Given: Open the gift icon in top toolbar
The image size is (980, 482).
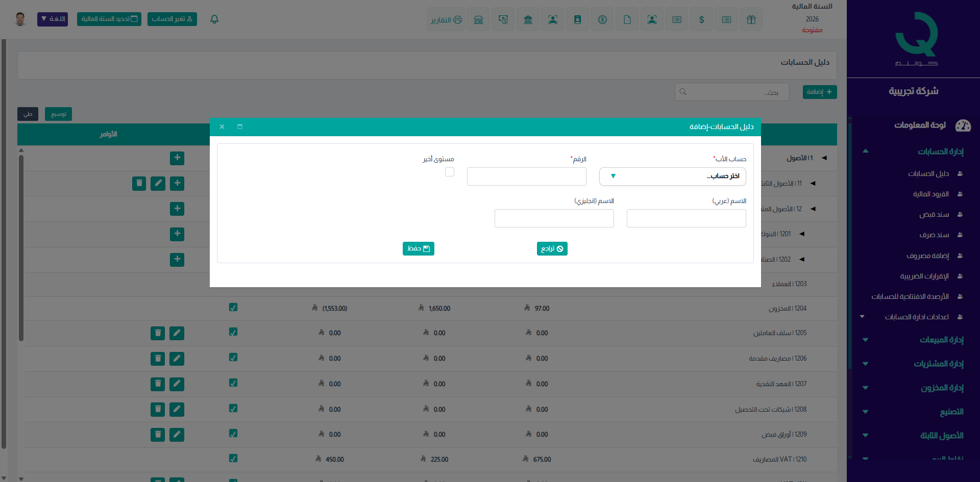Looking at the screenshot, I should 751,20.
